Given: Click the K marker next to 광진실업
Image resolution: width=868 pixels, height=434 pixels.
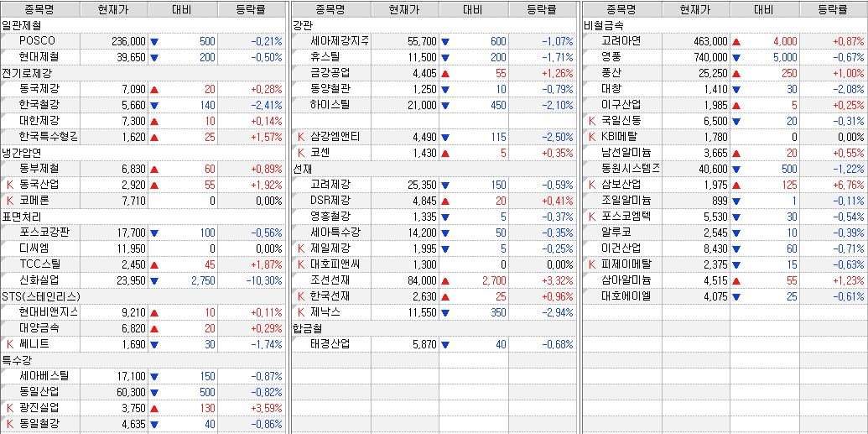Looking at the screenshot, I should point(9,408).
